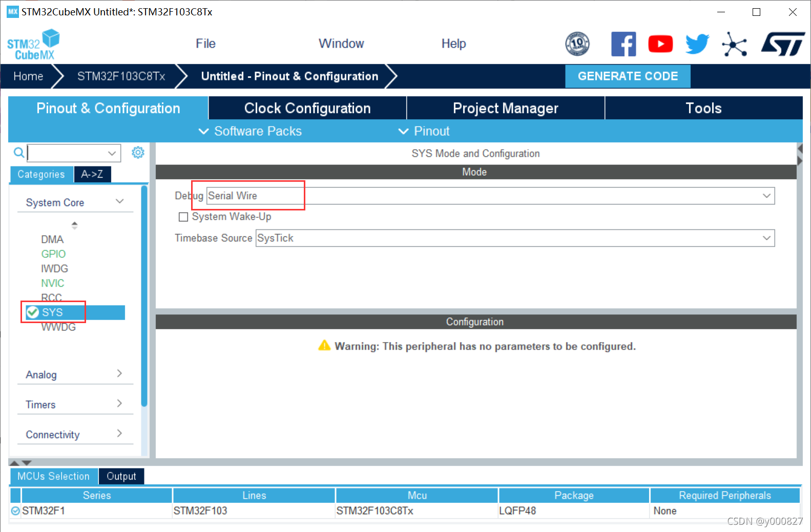Click the sort arrows above DMA

(x=74, y=225)
